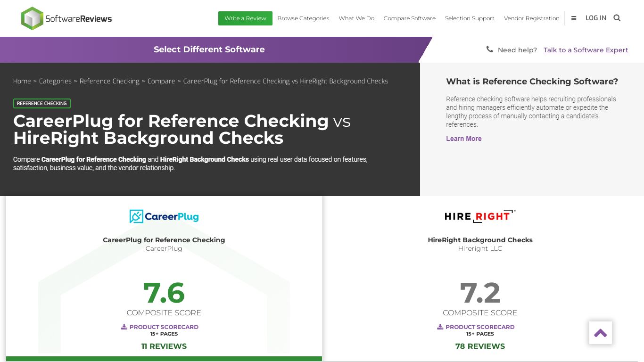Click the SoftwareReviews logo

[66, 18]
